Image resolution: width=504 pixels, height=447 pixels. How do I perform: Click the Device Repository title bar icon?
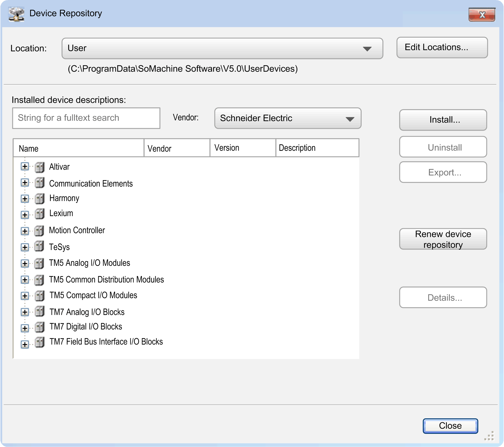coord(16,14)
